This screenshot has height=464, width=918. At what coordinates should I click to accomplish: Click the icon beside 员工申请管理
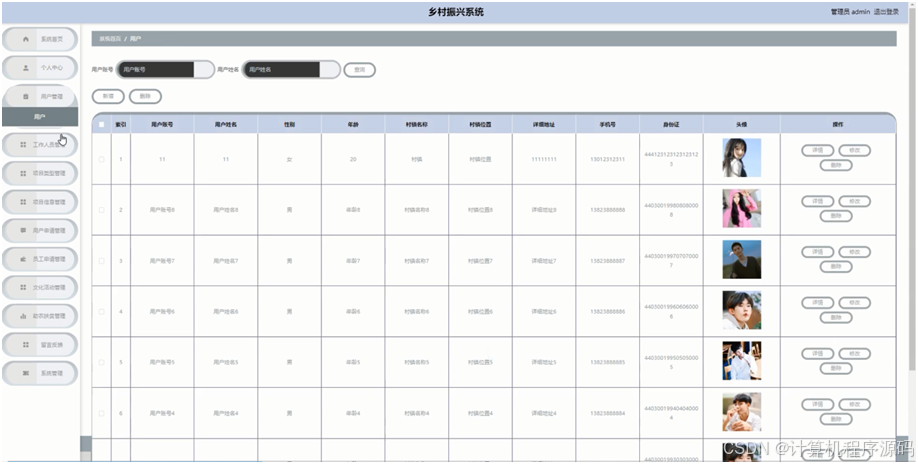click(23, 259)
